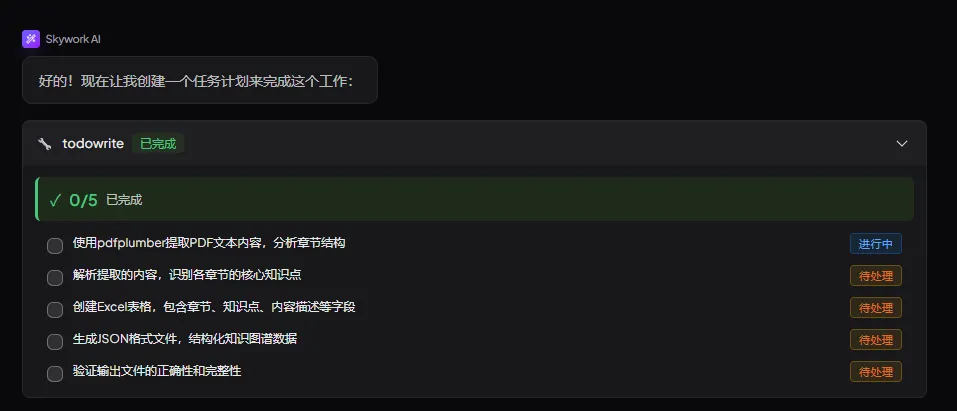Collapse the todowrite panel with the chevron

coord(901,144)
